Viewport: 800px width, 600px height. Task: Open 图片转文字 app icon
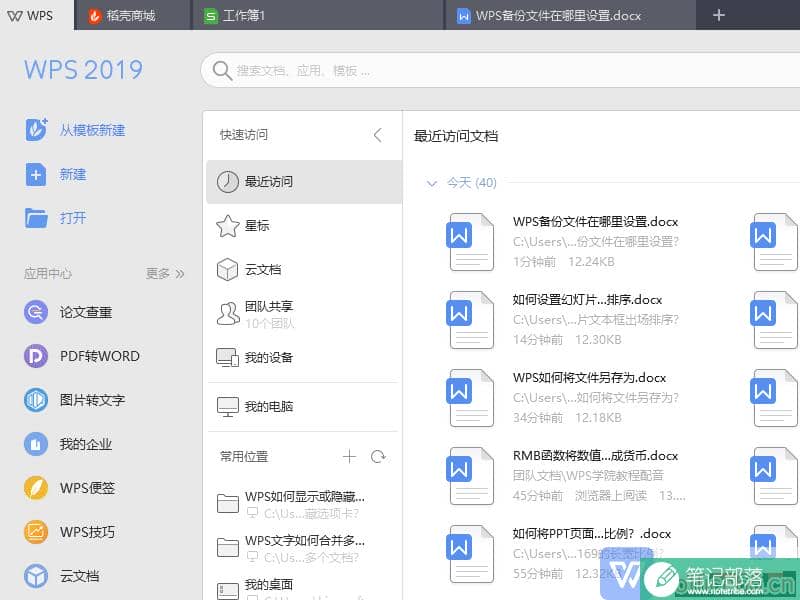pos(36,400)
